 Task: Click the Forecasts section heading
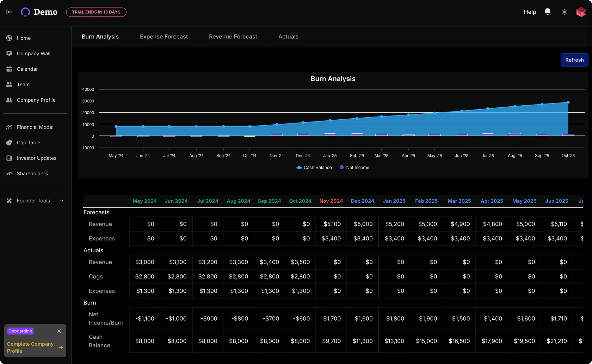point(96,212)
